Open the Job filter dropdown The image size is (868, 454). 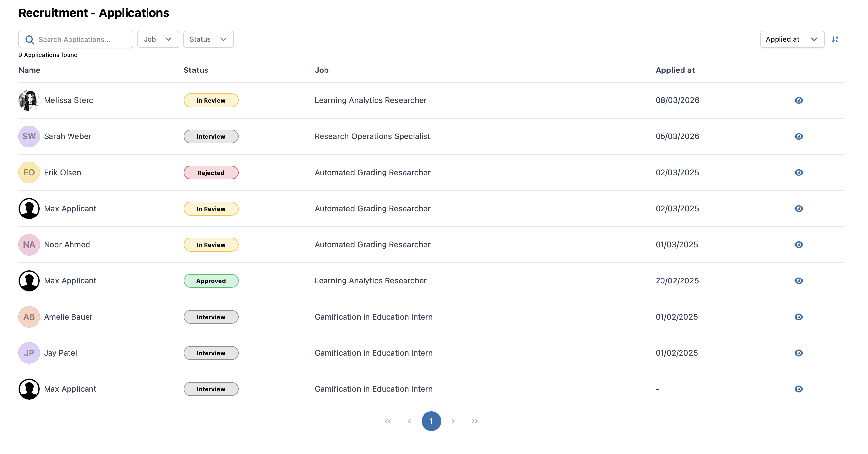(x=158, y=39)
